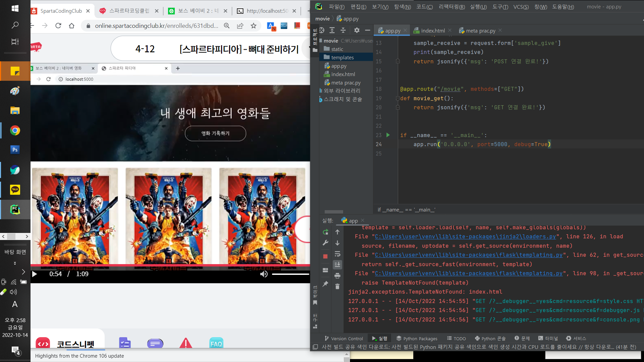The height and width of the screenshot is (362, 644).
Task: Collapse all in project tree toolbar
Action: coord(343,31)
